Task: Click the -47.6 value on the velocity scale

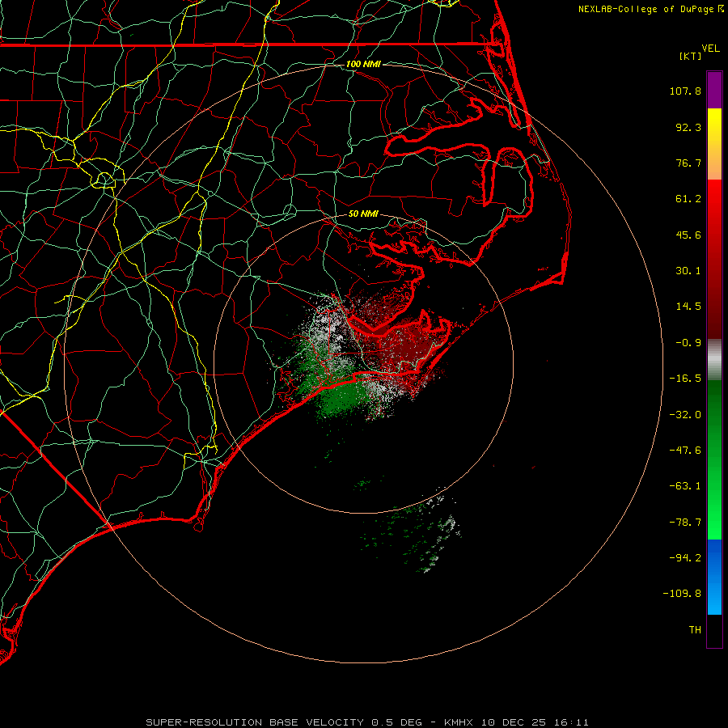Action: (685, 451)
